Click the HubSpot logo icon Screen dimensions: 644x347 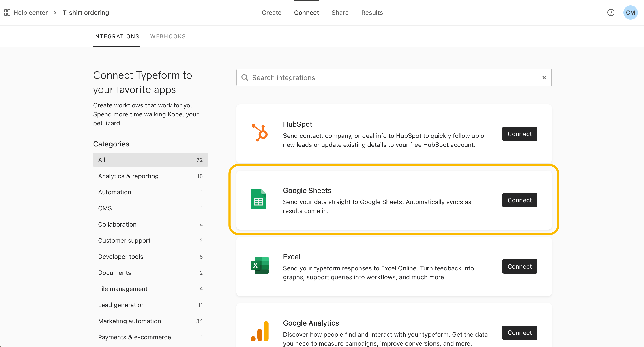tap(260, 133)
